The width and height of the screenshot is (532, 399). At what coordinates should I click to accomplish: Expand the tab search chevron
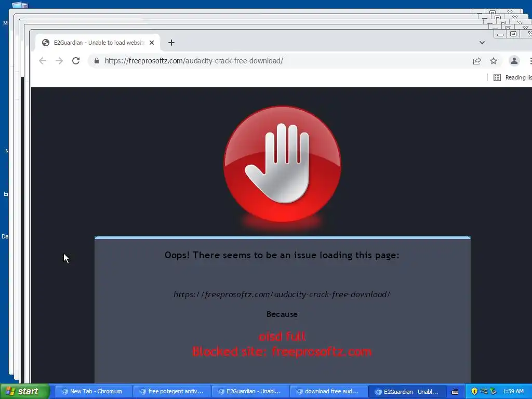pos(482,43)
